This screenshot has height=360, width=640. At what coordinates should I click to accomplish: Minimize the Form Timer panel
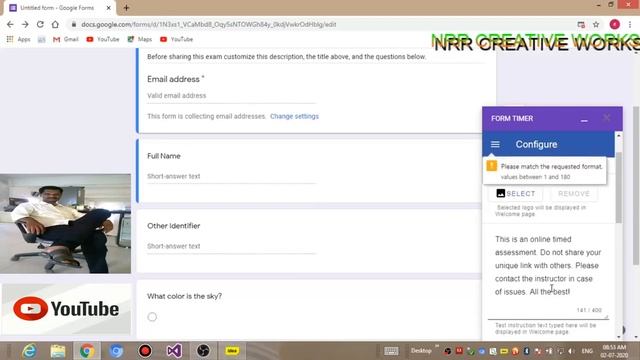point(584,120)
